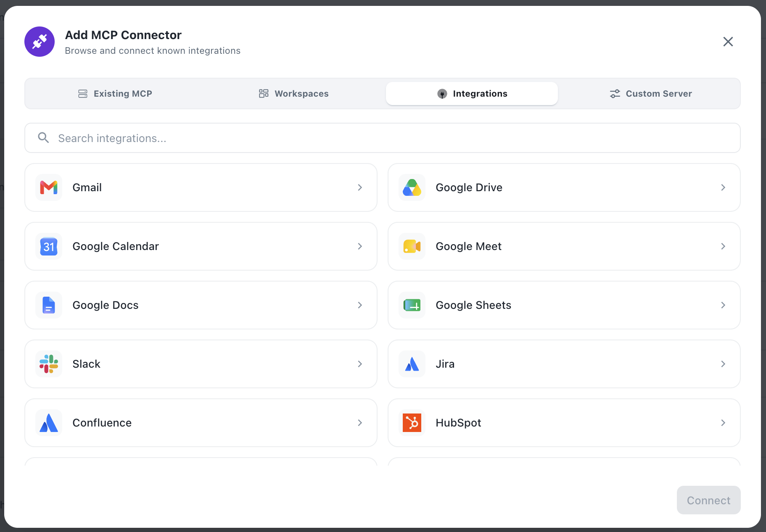Click the Google Sheets icon
The height and width of the screenshot is (532, 766).
point(412,305)
